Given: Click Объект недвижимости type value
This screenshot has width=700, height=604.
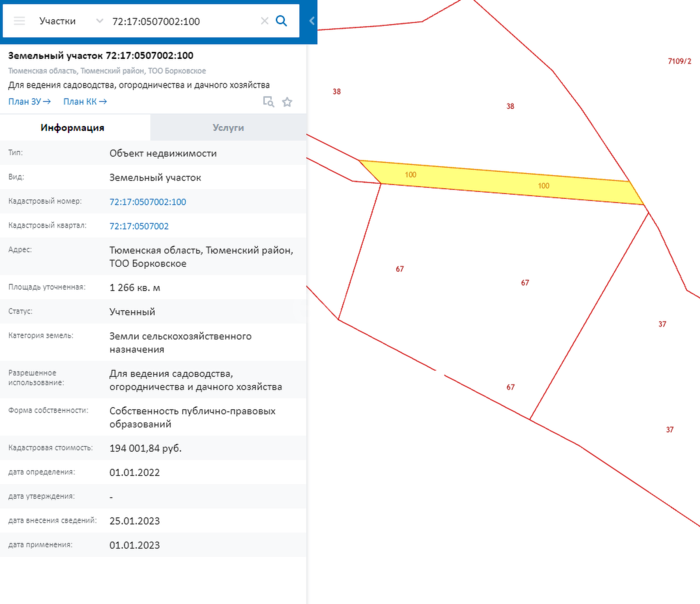Looking at the screenshot, I should pos(163,153).
